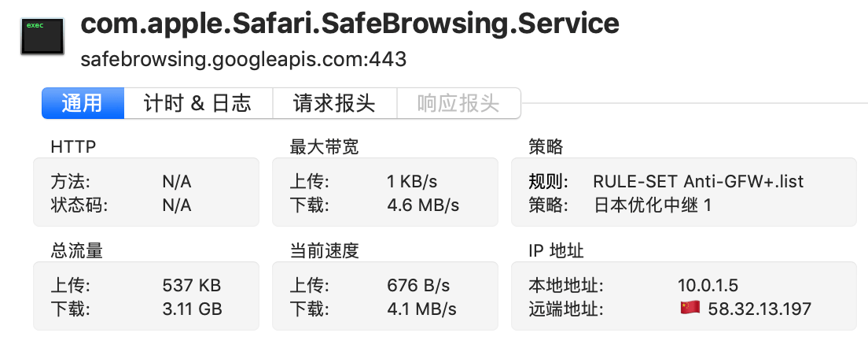The height and width of the screenshot is (348, 868).
Task: Click the safebrowsing.googleapis.com:443 host text
Action: pyautogui.click(x=244, y=59)
